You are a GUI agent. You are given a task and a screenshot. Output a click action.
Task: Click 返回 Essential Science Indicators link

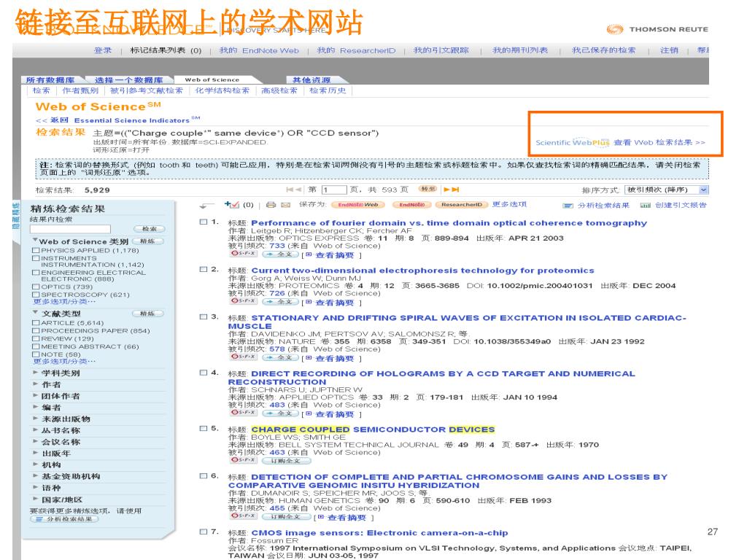tap(117, 120)
